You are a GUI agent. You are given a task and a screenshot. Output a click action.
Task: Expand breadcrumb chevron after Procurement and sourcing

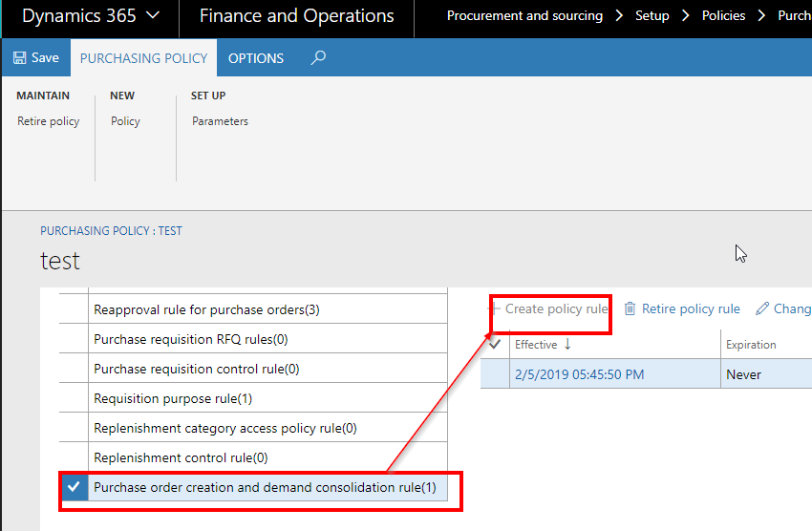619,15
